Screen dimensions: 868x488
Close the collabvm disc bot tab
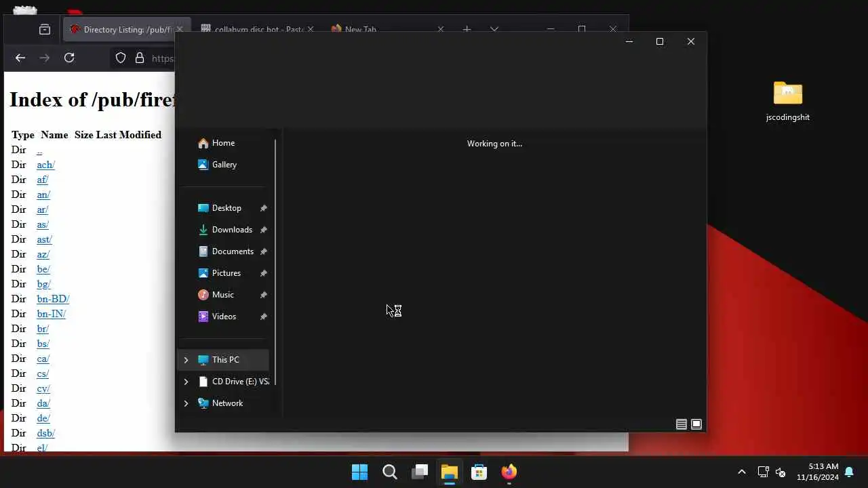point(311,30)
